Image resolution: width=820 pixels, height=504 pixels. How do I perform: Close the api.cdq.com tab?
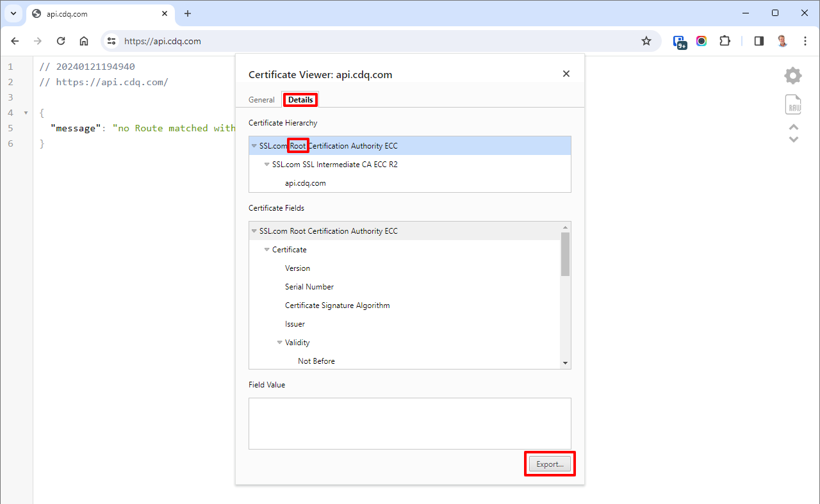tap(165, 13)
